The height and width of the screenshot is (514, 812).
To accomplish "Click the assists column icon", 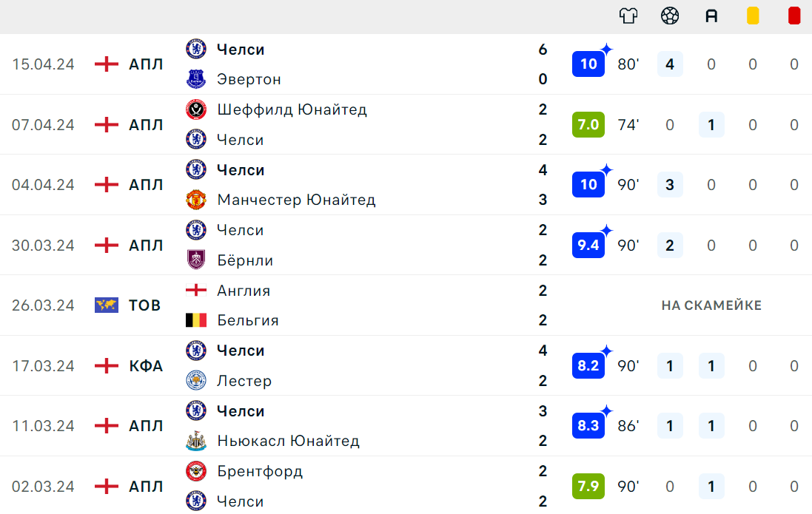I will point(711,16).
